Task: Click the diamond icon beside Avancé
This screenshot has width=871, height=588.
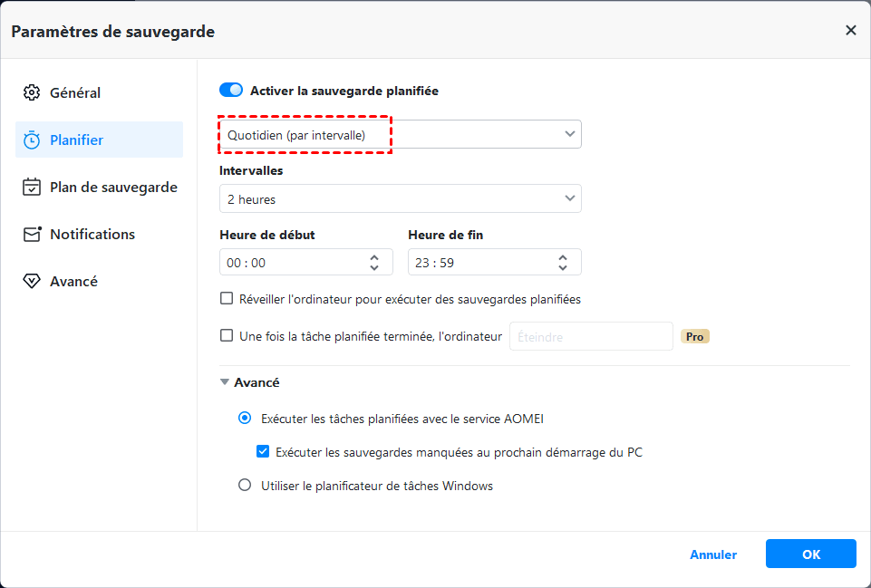Action: (32, 281)
